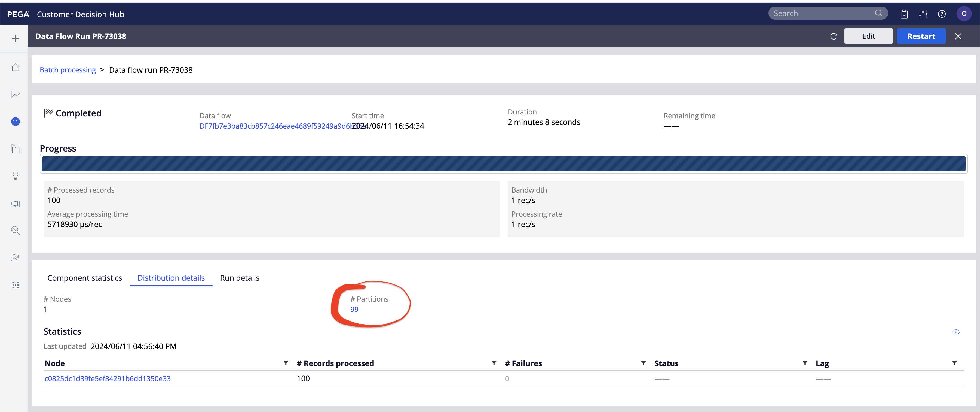Click the node ID hyperlink

tap(108, 378)
